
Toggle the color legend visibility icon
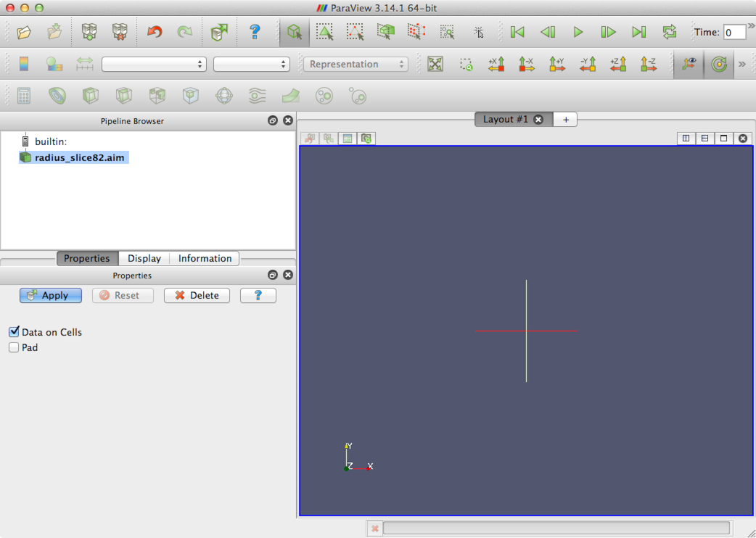point(24,64)
